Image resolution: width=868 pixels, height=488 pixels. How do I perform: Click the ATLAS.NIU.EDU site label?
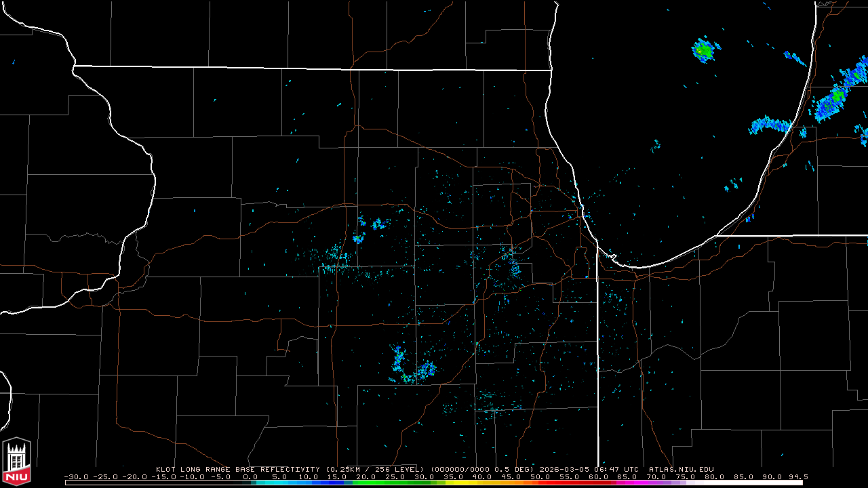click(682, 469)
